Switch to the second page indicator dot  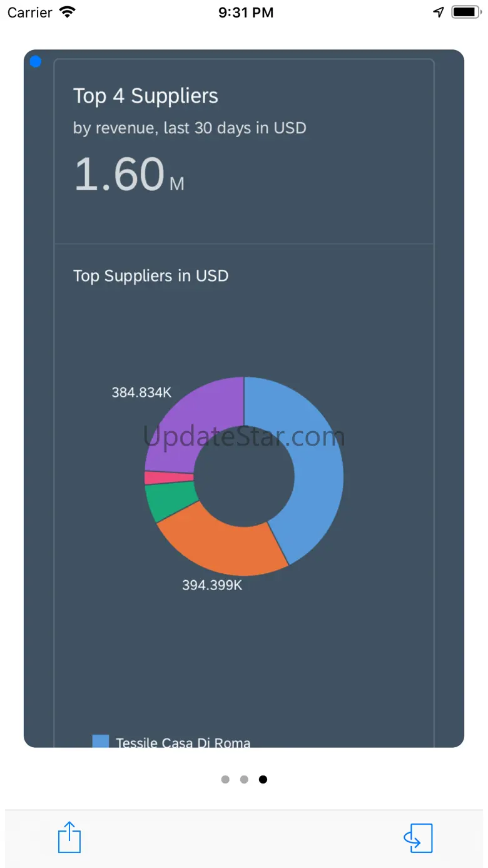coord(244,779)
